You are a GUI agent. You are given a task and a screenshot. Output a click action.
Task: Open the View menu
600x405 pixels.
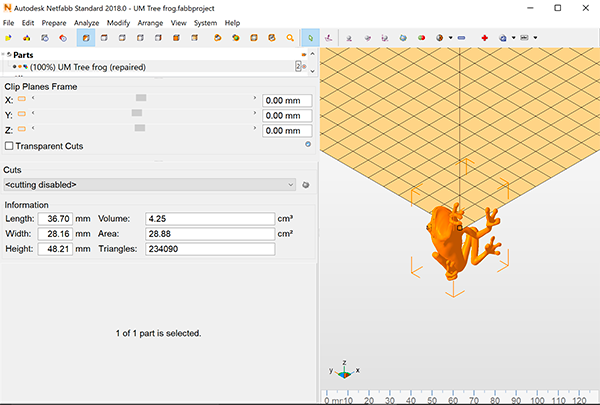pos(178,23)
